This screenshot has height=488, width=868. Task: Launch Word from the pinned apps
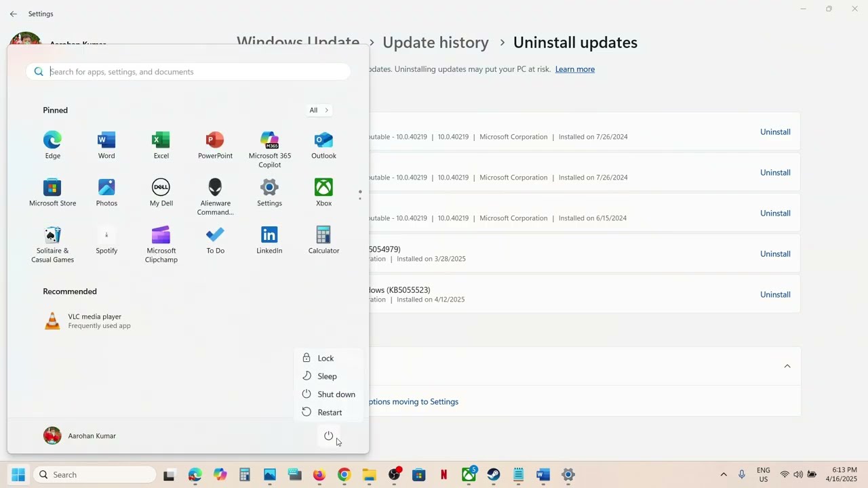point(106,146)
